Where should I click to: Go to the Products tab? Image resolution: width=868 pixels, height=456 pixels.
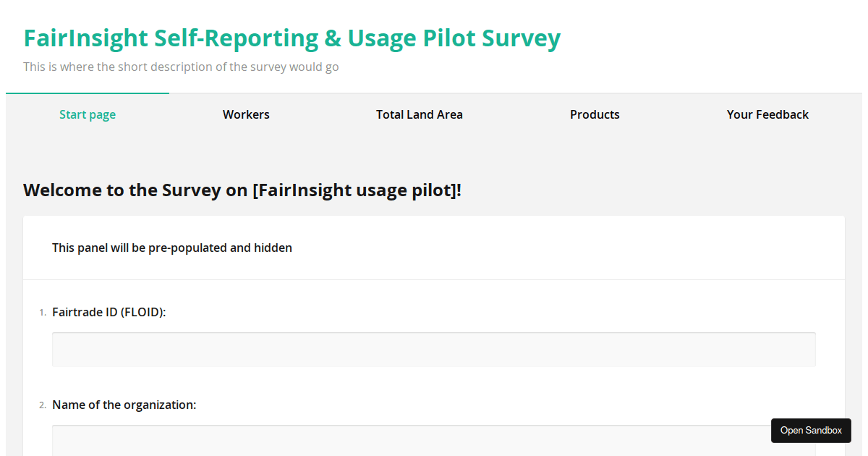tap(595, 114)
